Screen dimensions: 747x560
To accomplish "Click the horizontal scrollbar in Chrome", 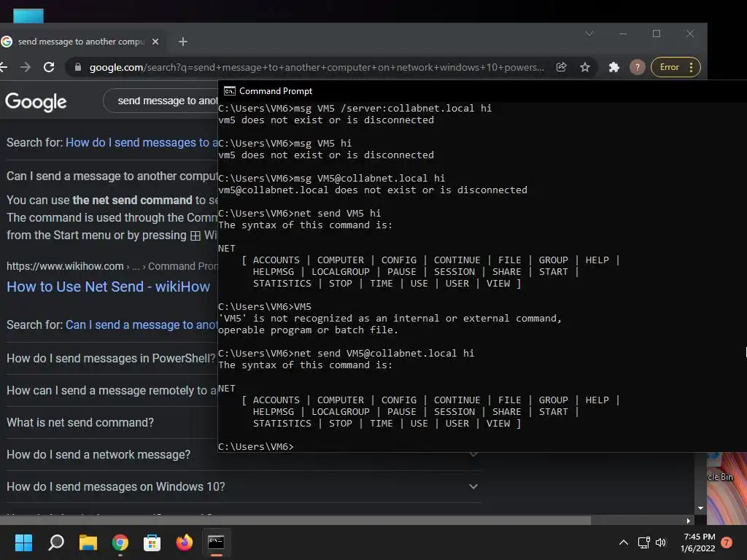I will coord(295,521).
